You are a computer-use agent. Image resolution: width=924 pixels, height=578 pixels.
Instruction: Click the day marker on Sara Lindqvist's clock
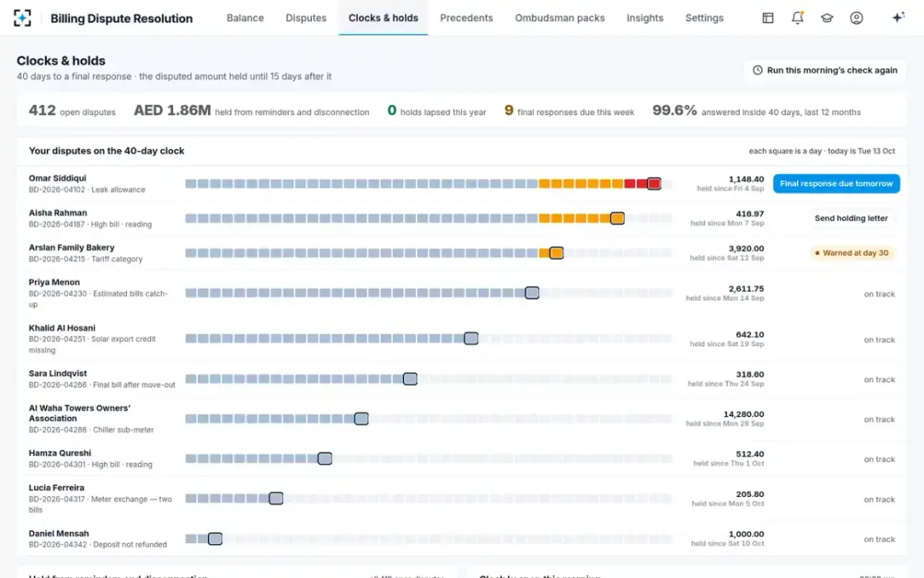point(410,378)
